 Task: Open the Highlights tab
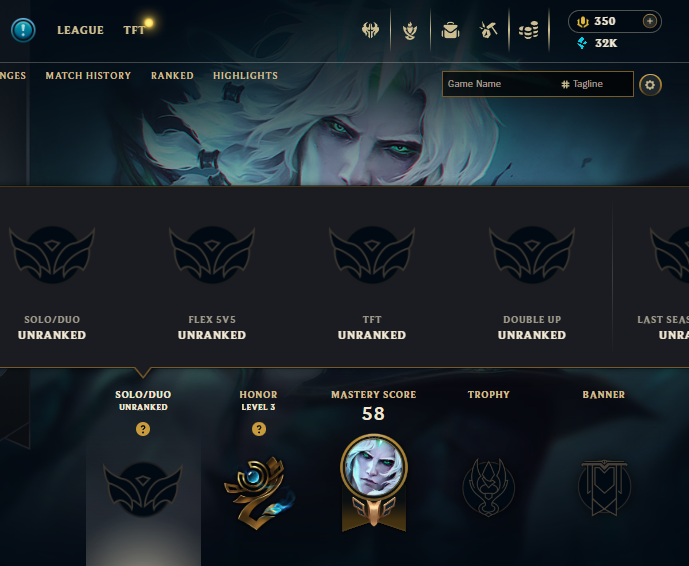(x=245, y=76)
